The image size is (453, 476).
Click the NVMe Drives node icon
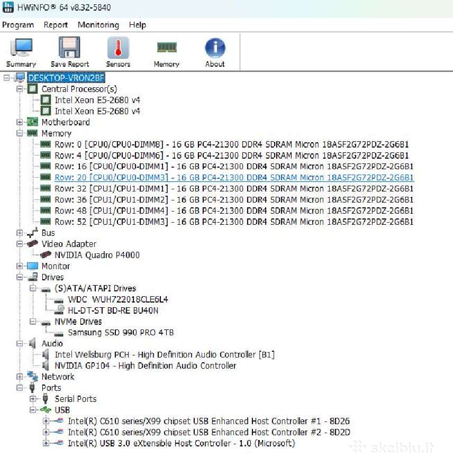46,323
